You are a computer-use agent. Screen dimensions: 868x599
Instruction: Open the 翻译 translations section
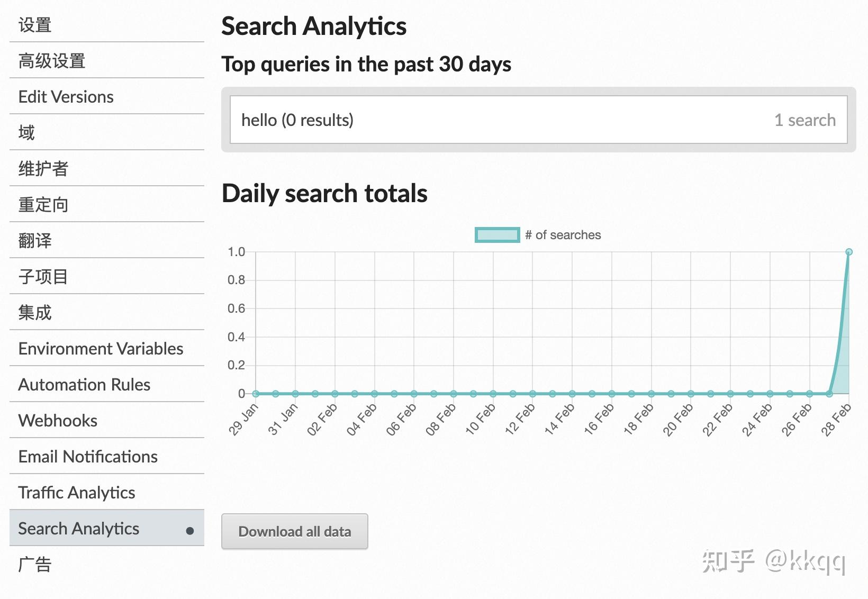click(x=35, y=241)
